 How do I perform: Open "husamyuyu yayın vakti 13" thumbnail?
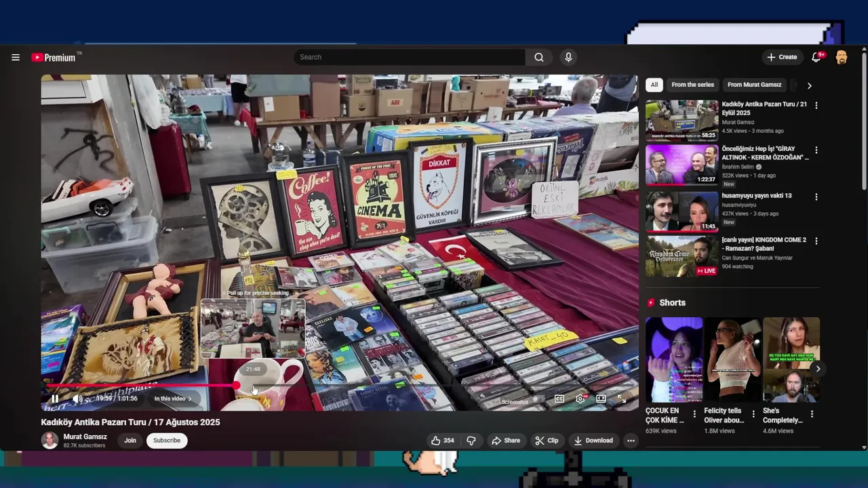682,211
